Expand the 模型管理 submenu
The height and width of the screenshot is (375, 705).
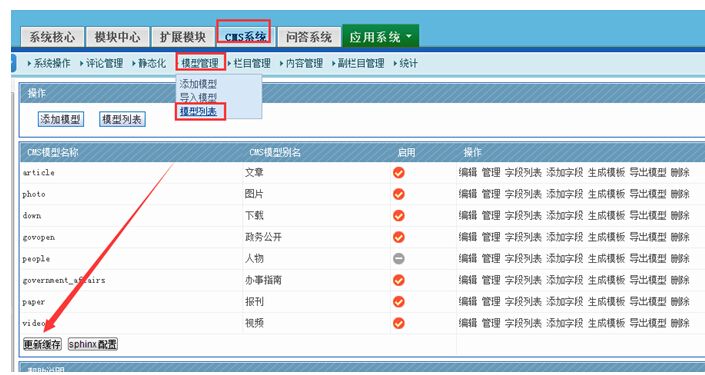tap(200, 63)
